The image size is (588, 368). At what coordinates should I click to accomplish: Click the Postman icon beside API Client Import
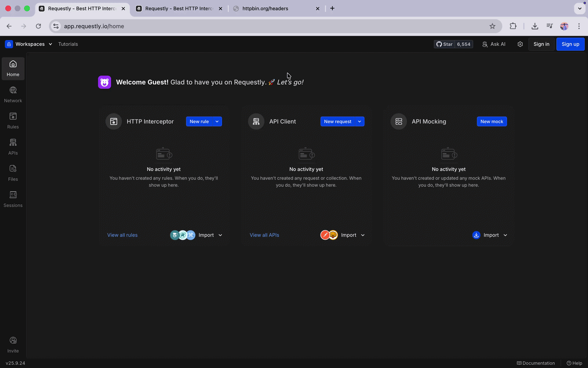(325, 235)
